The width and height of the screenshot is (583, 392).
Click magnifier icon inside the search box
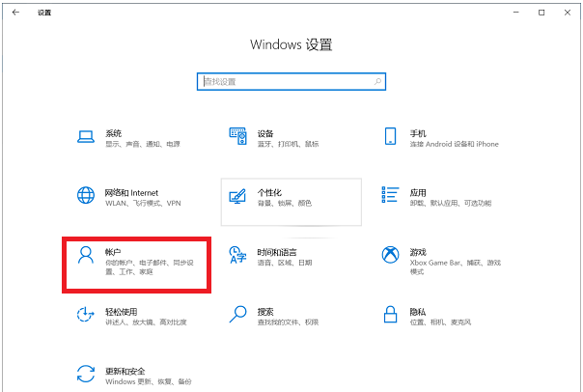click(377, 81)
